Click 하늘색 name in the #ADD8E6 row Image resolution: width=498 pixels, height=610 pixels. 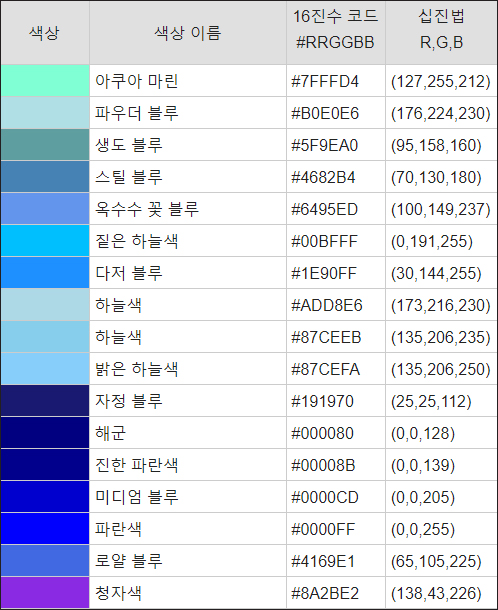(118, 305)
